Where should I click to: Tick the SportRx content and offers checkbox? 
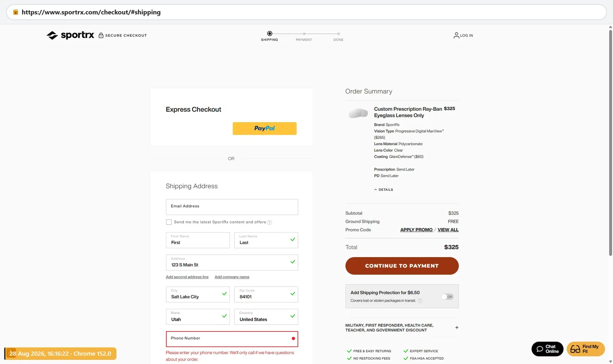[x=169, y=222]
